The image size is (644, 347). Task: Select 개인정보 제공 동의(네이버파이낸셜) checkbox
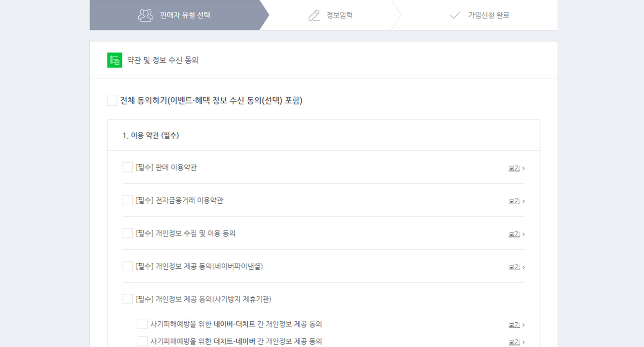128,266
